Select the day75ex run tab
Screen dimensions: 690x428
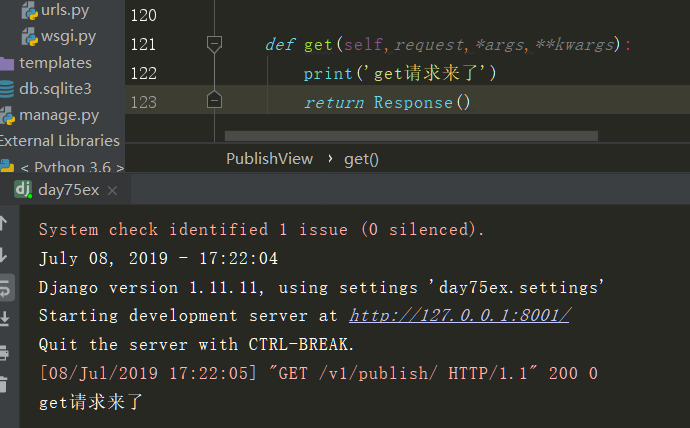[x=68, y=190]
